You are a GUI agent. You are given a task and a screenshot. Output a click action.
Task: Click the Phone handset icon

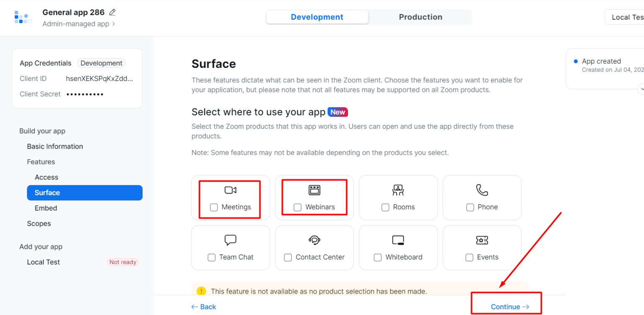(482, 190)
